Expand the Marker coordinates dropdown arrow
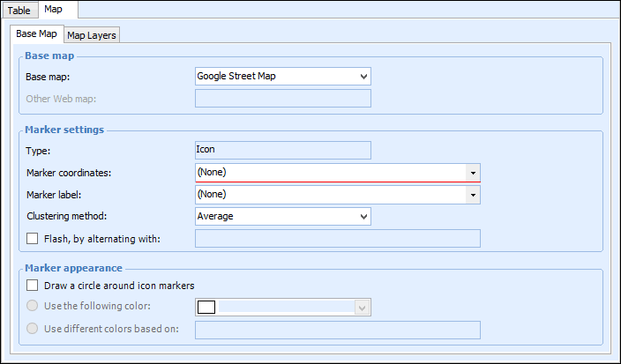 click(473, 173)
